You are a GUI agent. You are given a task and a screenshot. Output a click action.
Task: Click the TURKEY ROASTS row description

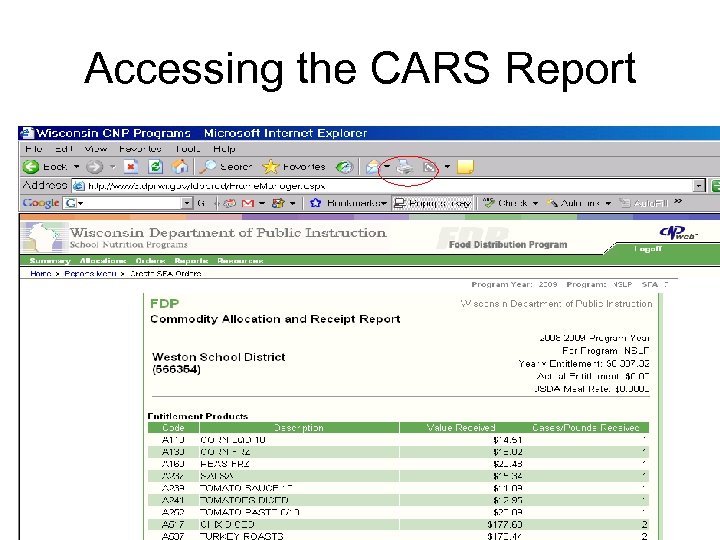tap(242, 536)
